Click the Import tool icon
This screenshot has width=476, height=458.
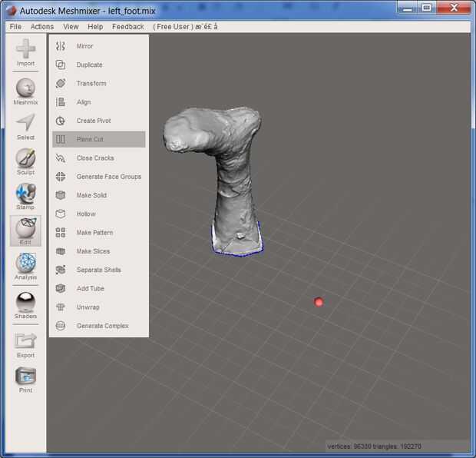tap(25, 48)
